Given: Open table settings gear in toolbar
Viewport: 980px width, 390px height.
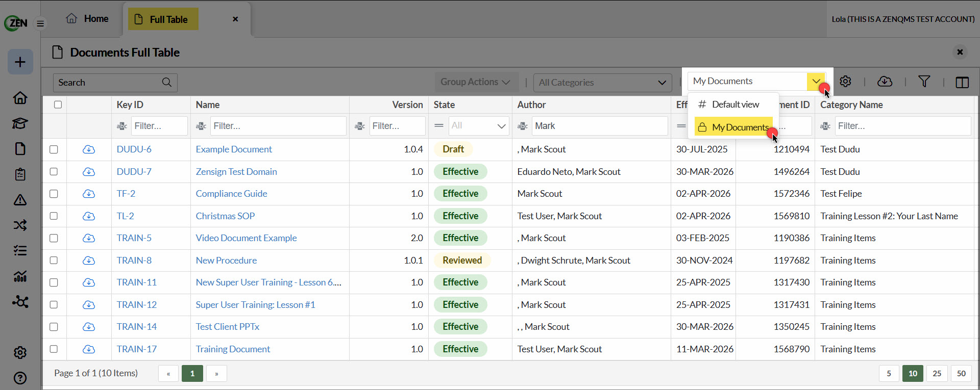Looking at the screenshot, I should (x=845, y=82).
